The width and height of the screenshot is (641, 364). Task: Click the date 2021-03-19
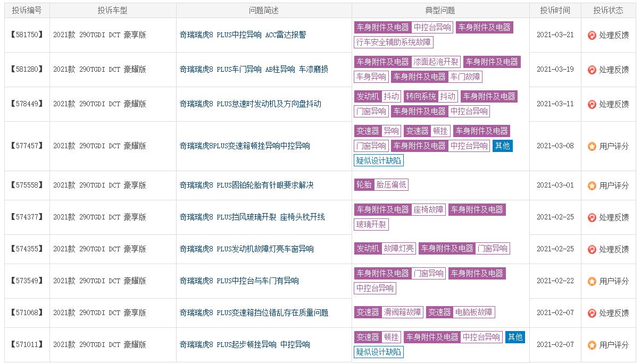point(555,69)
